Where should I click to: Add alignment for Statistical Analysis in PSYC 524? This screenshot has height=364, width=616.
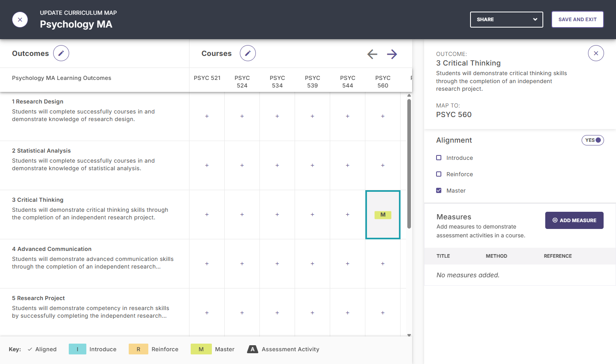click(x=242, y=165)
